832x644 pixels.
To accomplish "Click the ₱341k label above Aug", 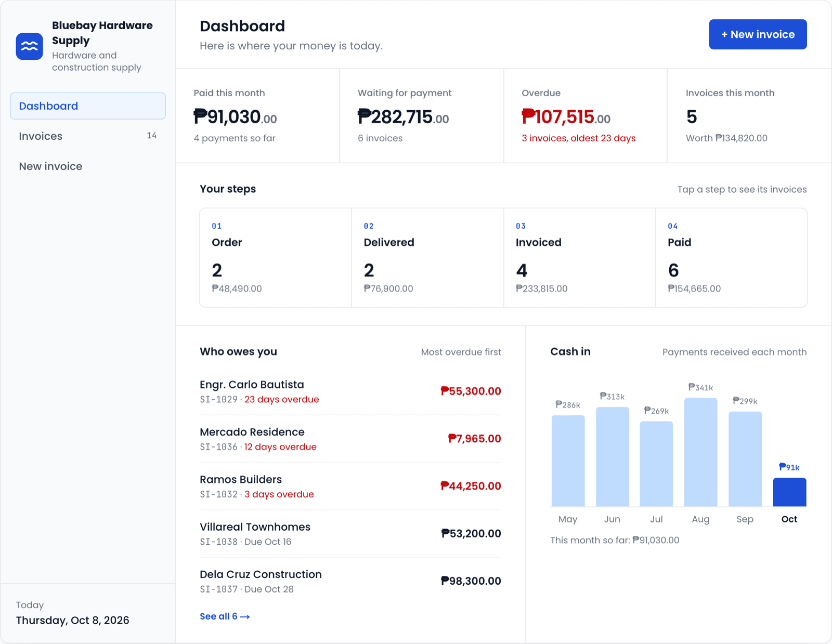I will [x=700, y=387].
